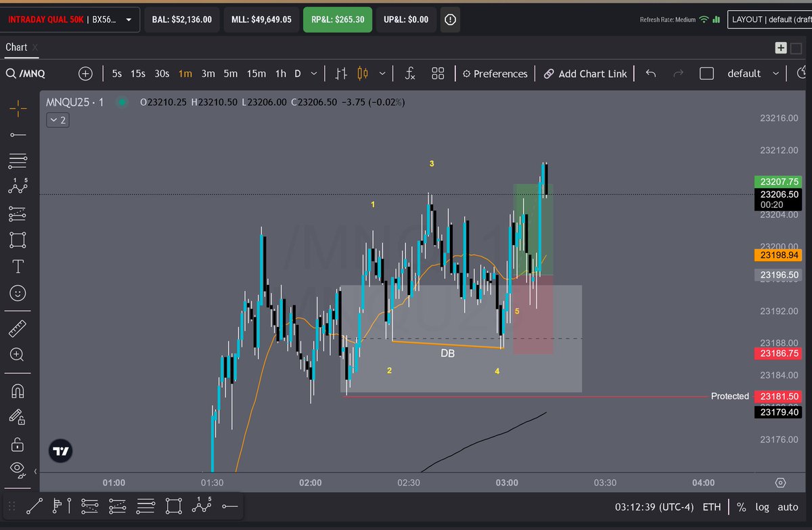Viewport: 812px width, 530px height.
Task: Redo the last chart action
Action: [678, 73]
